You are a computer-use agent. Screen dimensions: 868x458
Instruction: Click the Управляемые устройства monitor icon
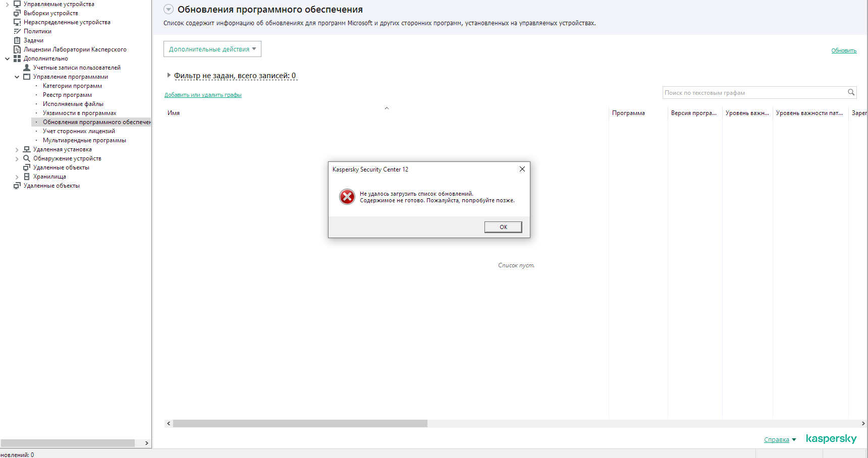point(17,4)
